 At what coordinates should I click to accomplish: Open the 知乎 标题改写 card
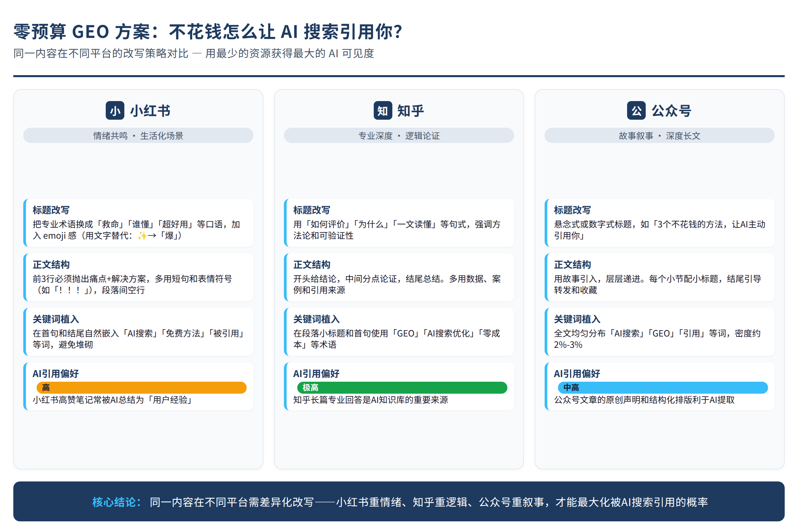point(399,222)
